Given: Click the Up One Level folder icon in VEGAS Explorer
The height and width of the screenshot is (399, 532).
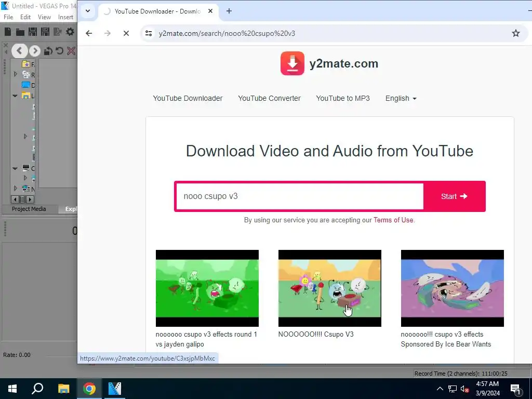Looking at the screenshot, I should pos(48,51).
